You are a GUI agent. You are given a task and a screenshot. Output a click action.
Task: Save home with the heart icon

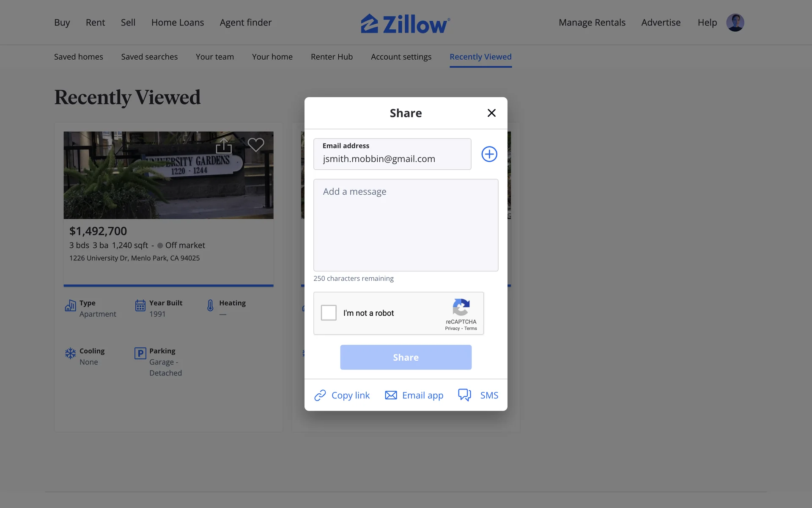coord(256,145)
